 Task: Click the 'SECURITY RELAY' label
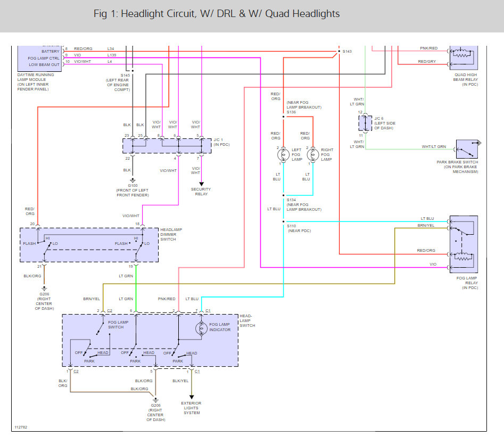click(x=201, y=192)
